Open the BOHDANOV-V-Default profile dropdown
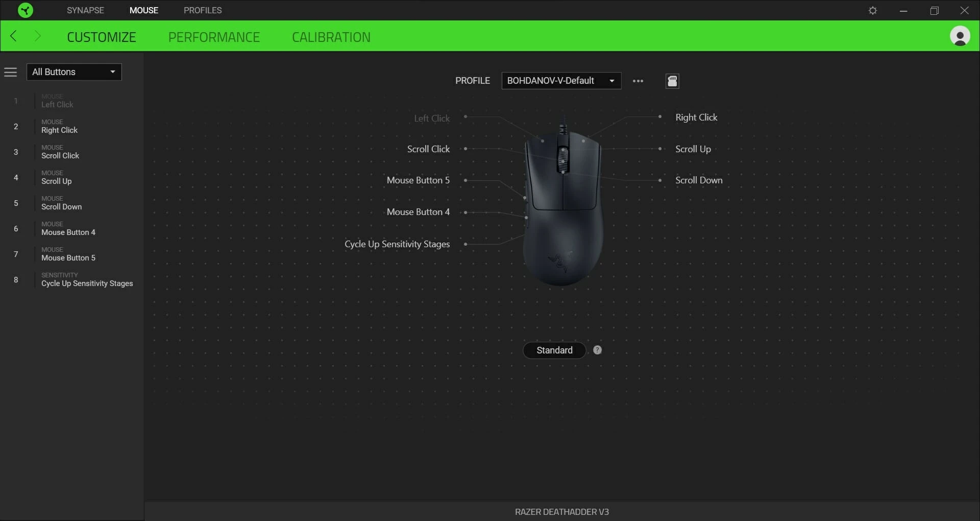The width and height of the screenshot is (980, 521). tap(561, 81)
